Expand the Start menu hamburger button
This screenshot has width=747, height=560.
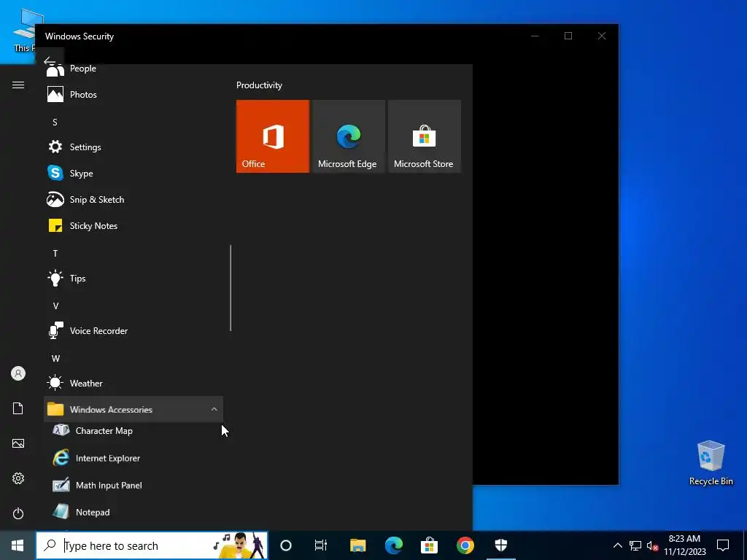point(18,85)
